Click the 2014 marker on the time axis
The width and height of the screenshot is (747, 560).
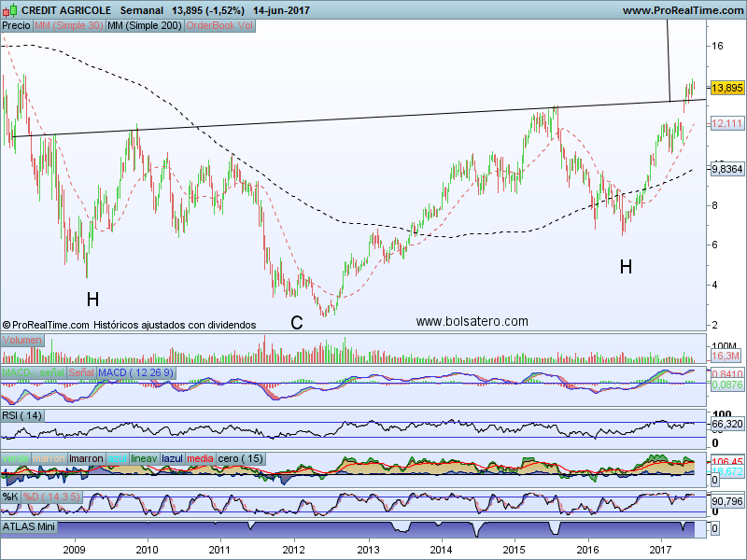pos(442,551)
